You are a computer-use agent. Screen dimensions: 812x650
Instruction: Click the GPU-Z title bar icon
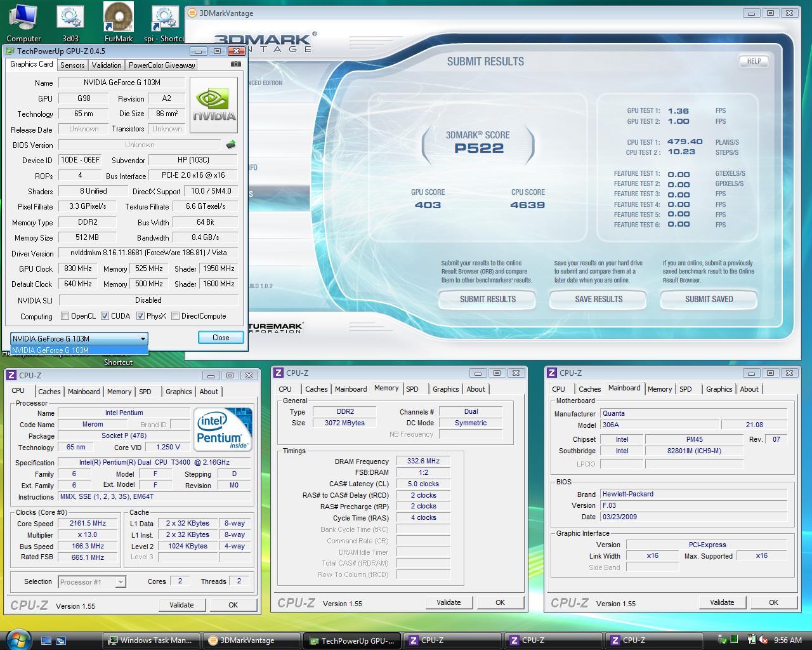pyautogui.click(x=10, y=51)
